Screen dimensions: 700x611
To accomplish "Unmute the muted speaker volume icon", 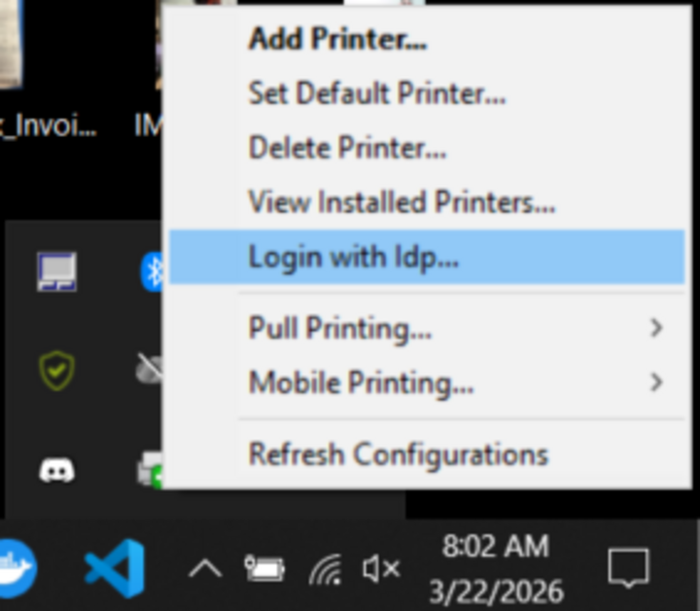I will coord(380,569).
